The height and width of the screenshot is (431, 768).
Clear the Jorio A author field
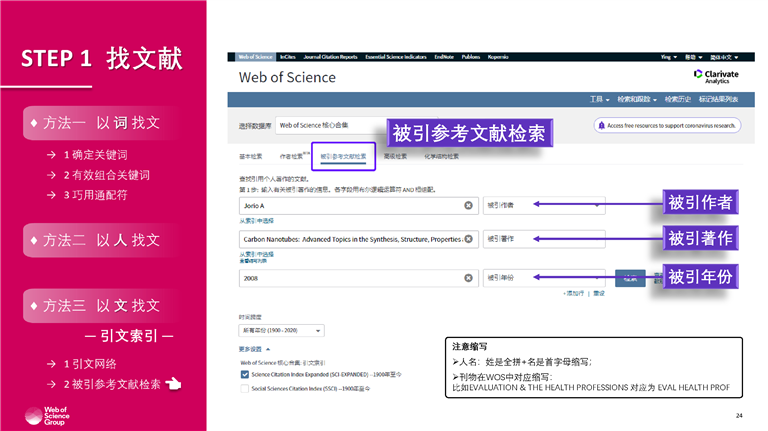(468, 206)
